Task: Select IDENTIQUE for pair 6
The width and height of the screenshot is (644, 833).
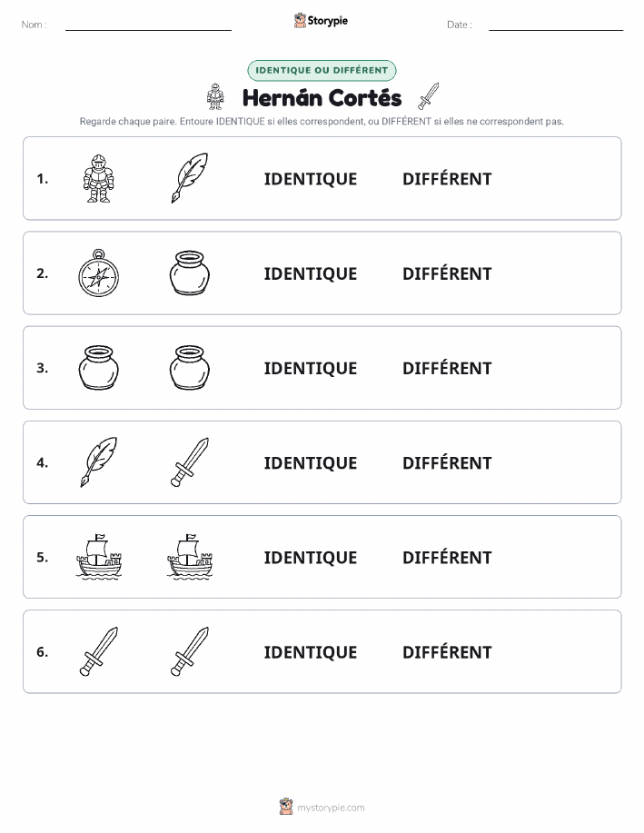Action: click(311, 652)
